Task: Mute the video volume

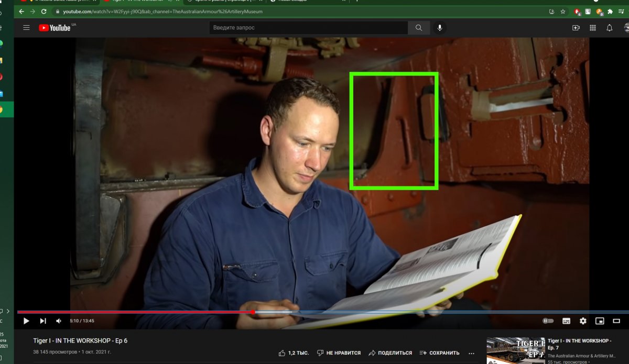Action: coord(59,321)
